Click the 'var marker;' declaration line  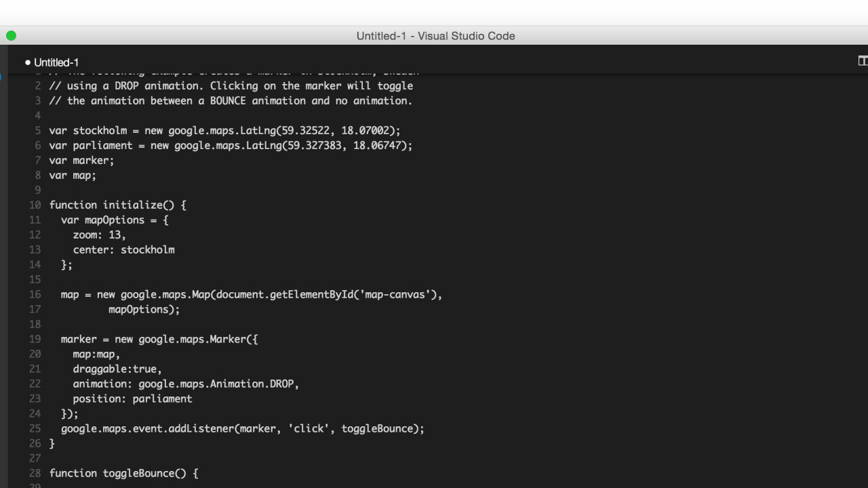coord(81,161)
